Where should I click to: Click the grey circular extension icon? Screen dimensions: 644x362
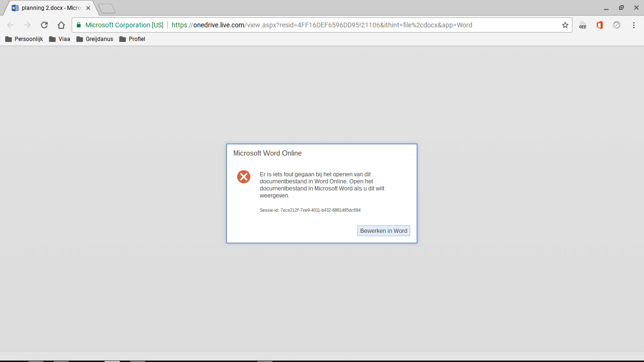tap(617, 25)
